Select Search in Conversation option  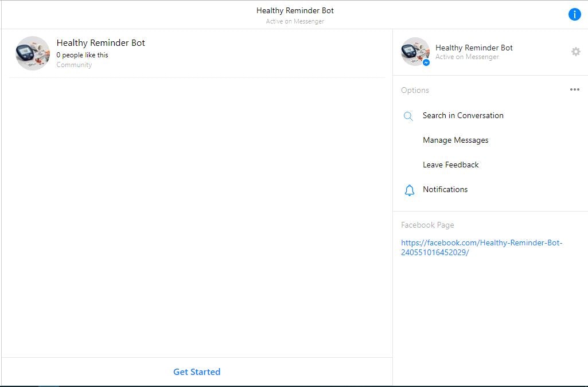point(463,115)
